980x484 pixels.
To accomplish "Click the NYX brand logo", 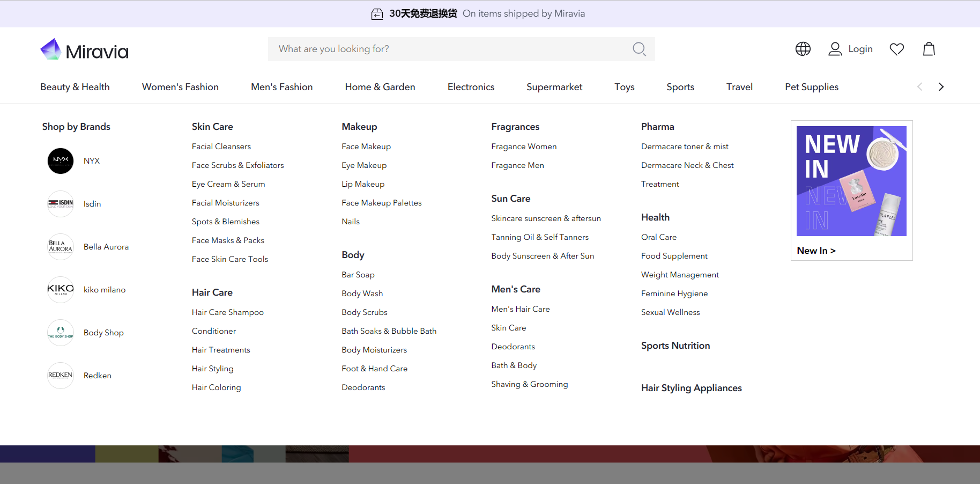I will tap(61, 161).
